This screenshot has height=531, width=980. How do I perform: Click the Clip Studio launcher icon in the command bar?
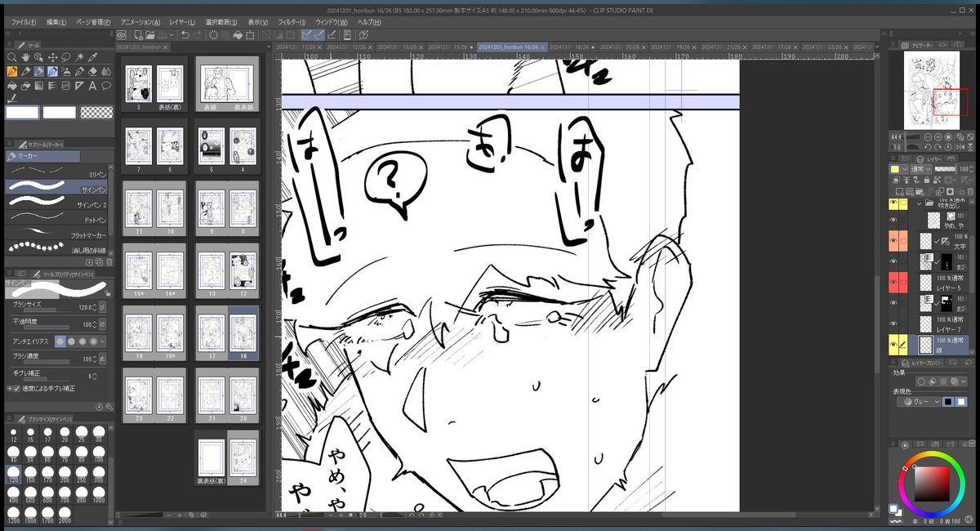122,34
